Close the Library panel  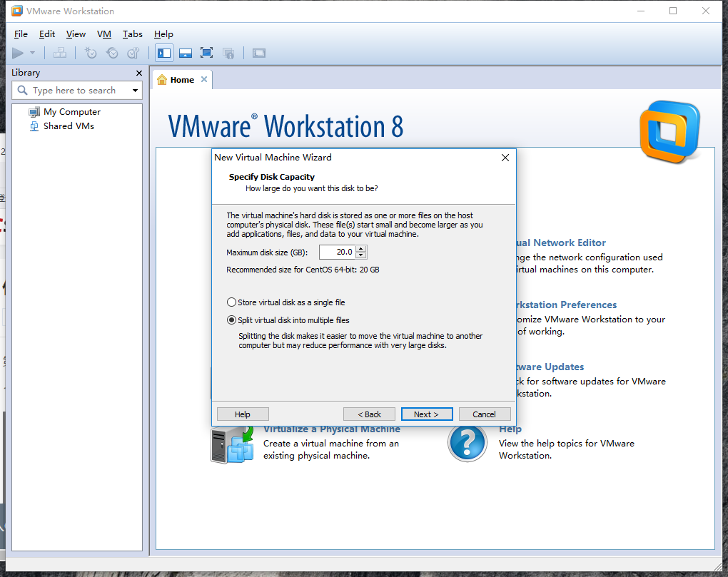[139, 73]
